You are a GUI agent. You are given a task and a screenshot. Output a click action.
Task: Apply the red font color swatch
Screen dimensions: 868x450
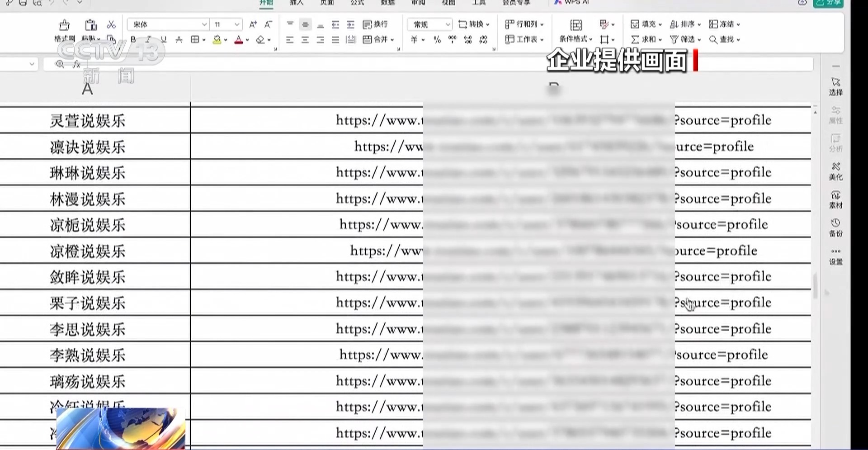[x=239, y=40]
